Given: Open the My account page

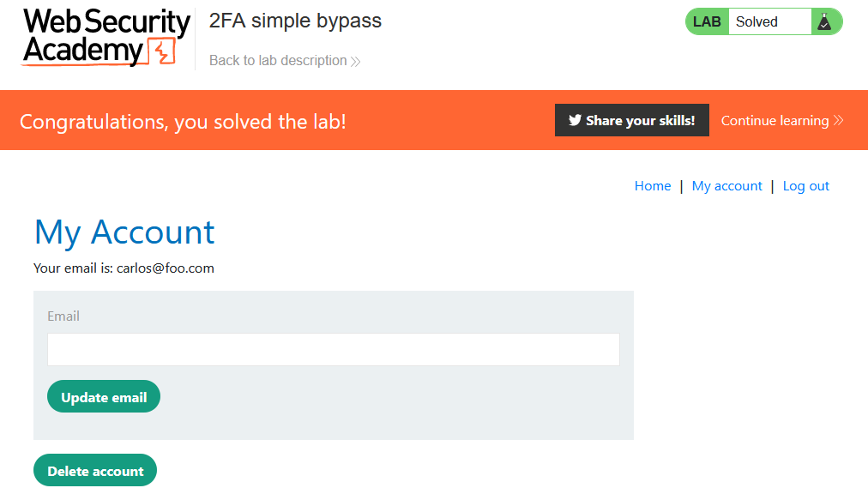Looking at the screenshot, I should (x=727, y=186).
